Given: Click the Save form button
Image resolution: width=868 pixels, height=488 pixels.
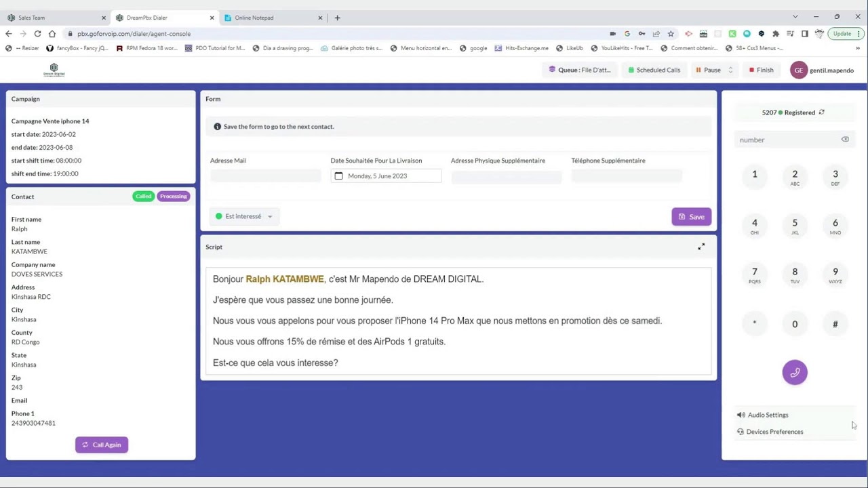Looking at the screenshot, I should [x=691, y=216].
